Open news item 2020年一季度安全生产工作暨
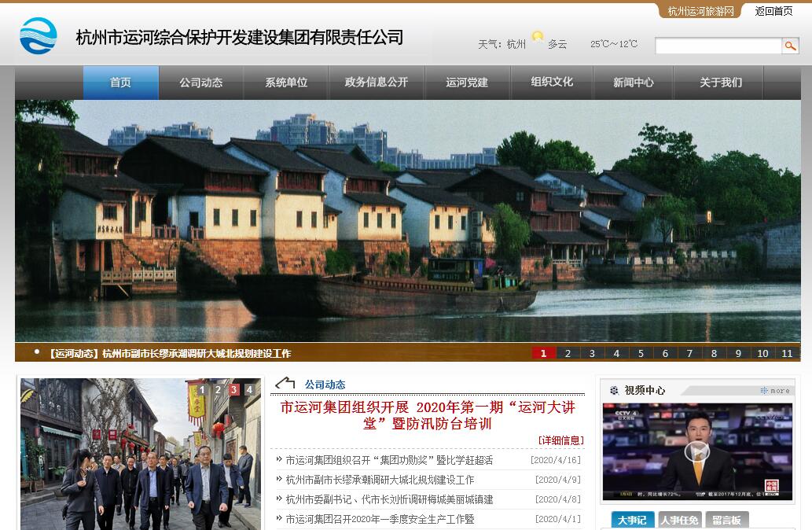Image resolution: width=812 pixels, height=530 pixels. (x=380, y=519)
